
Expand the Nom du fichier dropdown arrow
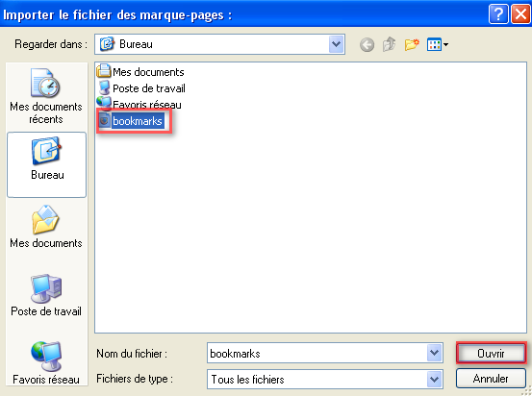point(434,353)
